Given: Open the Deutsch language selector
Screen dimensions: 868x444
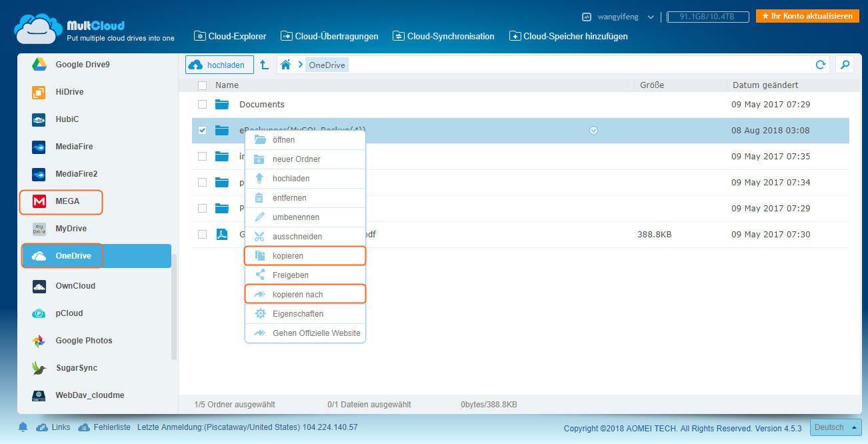Looking at the screenshot, I should point(836,427).
